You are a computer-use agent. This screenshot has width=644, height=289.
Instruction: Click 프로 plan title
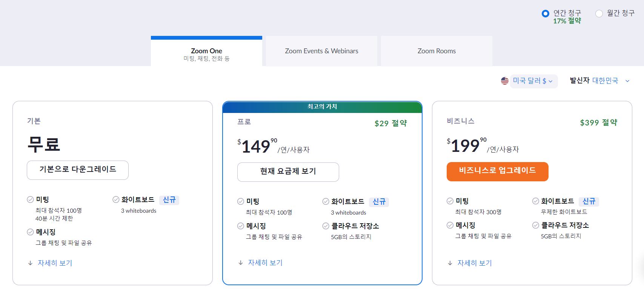pyautogui.click(x=244, y=122)
